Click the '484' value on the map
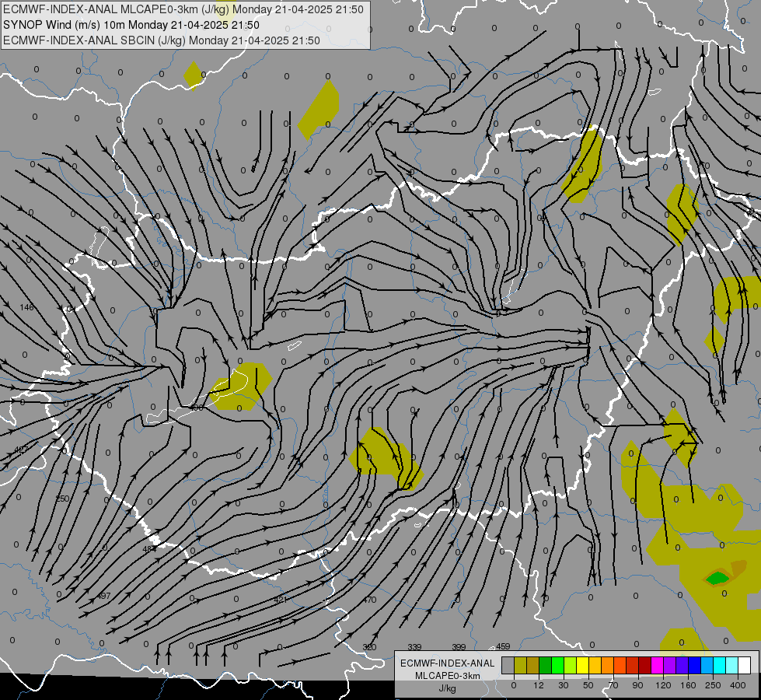This screenshot has height=700, width=761. (x=149, y=549)
